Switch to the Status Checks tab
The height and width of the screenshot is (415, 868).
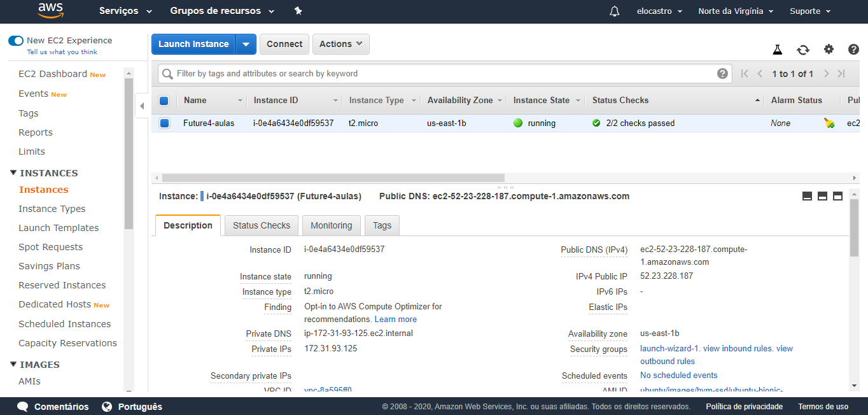[x=262, y=225]
